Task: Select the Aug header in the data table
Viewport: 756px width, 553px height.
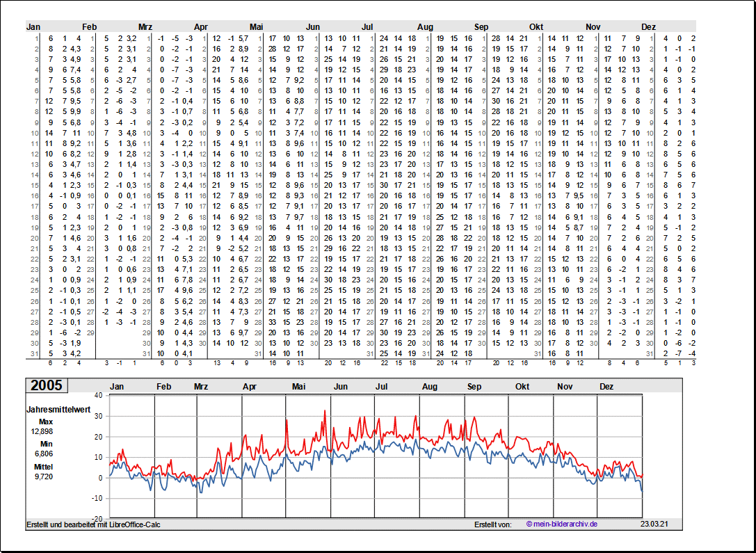Action: [x=425, y=27]
